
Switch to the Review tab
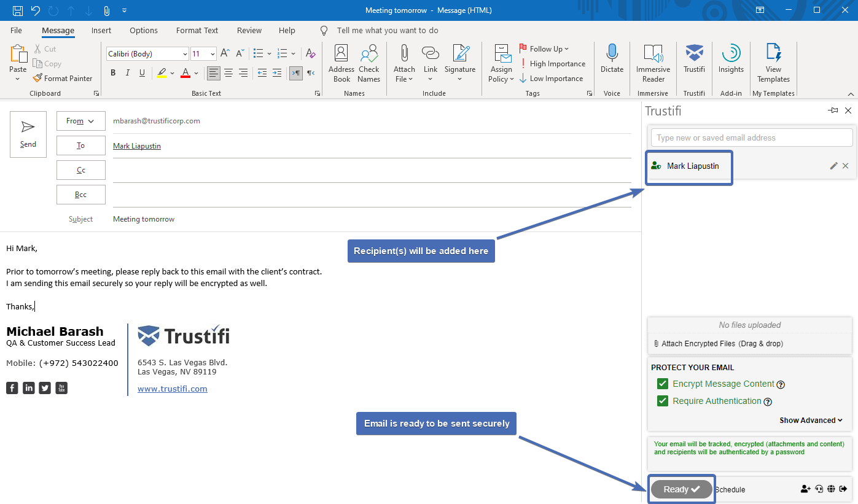coord(249,30)
